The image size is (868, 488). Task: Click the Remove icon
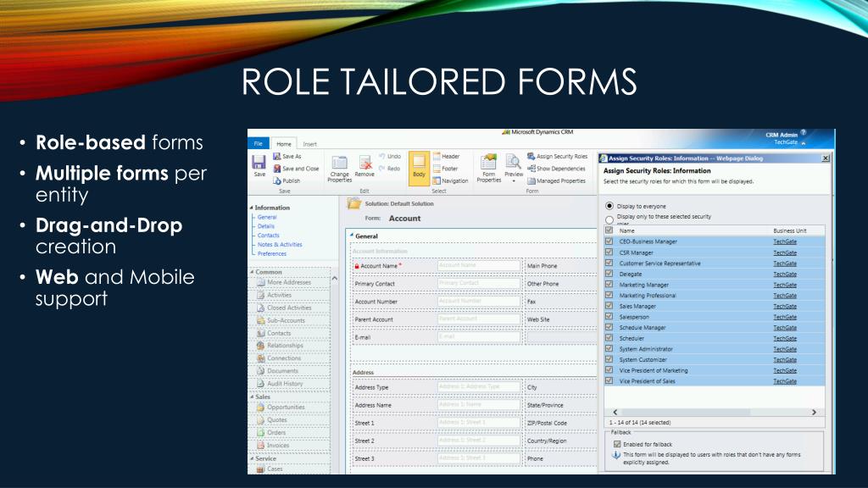(x=364, y=162)
